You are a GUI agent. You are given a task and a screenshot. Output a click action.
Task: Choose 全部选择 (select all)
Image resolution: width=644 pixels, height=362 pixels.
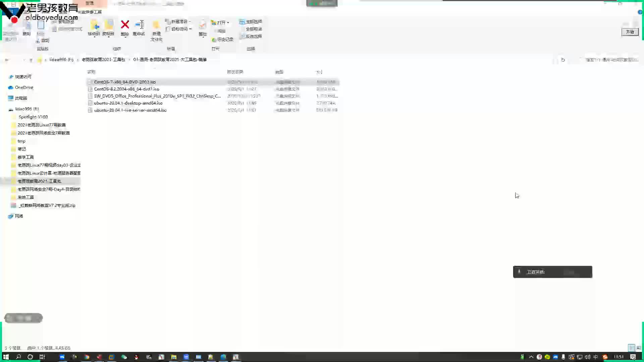pyautogui.click(x=251, y=22)
